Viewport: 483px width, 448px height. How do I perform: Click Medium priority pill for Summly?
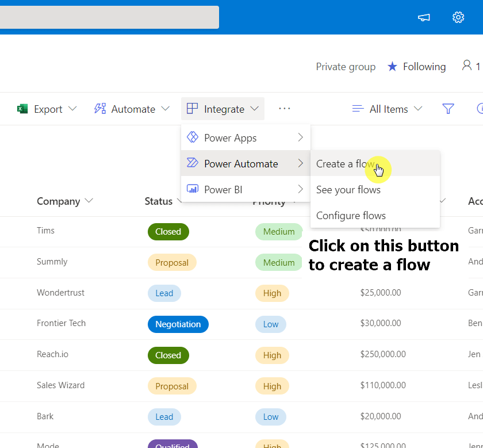tap(279, 262)
